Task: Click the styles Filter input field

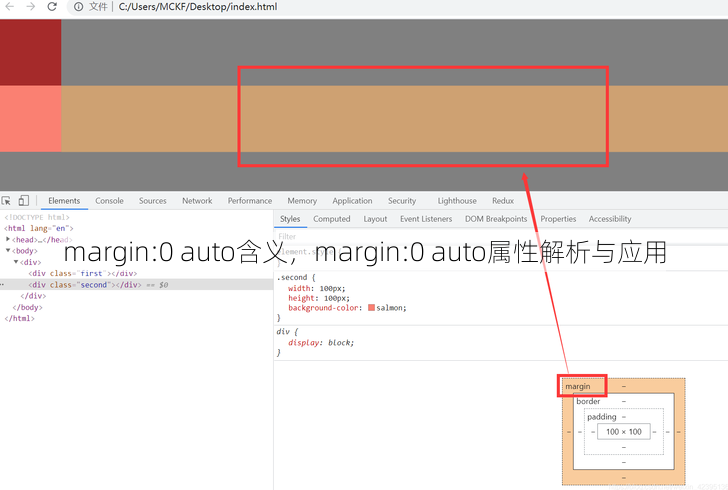Action: (501, 236)
